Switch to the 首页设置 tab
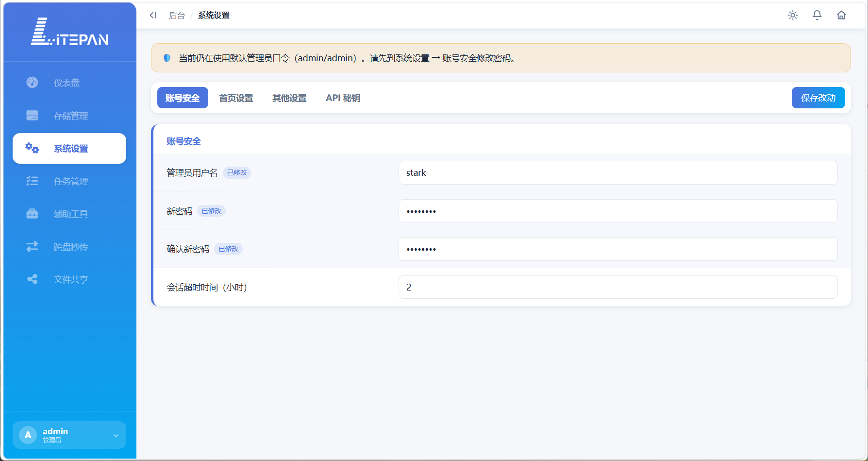The height and width of the screenshot is (461, 868). pyautogui.click(x=236, y=98)
